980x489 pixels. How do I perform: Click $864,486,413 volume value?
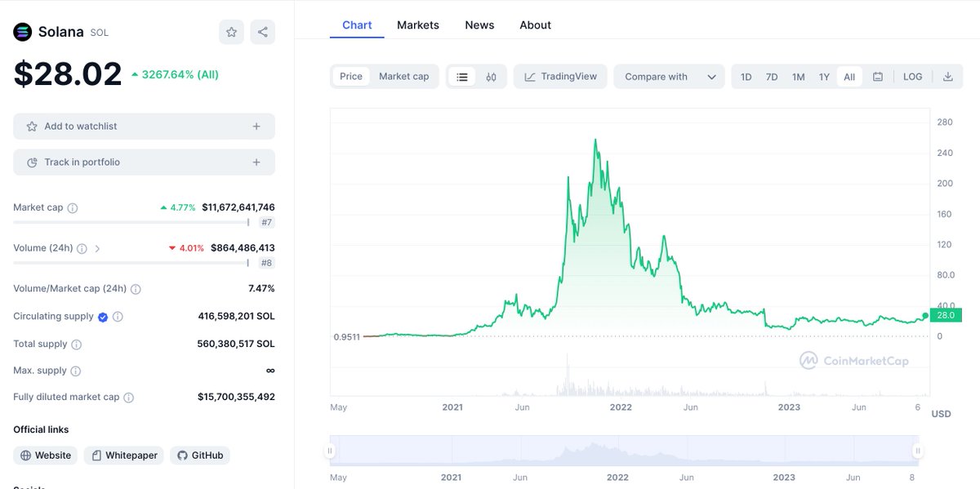pos(243,247)
